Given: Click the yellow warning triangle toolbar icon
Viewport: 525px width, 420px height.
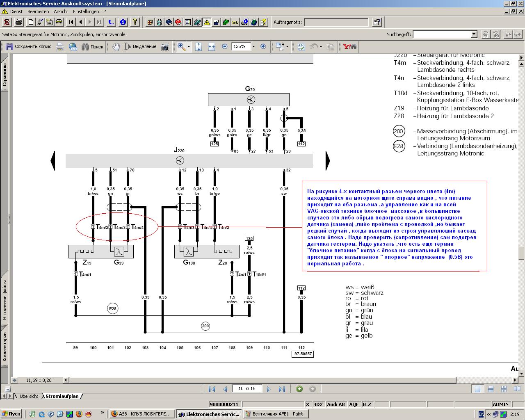Looking at the screenshot, I should [206, 22].
